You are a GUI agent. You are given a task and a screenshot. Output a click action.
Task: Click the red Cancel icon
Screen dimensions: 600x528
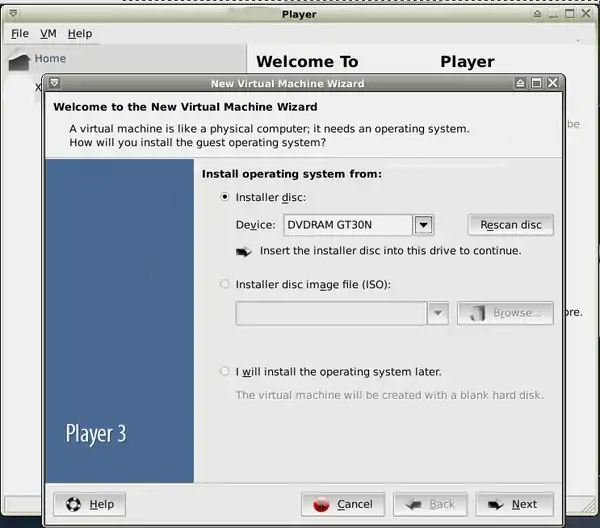tap(322, 504)
